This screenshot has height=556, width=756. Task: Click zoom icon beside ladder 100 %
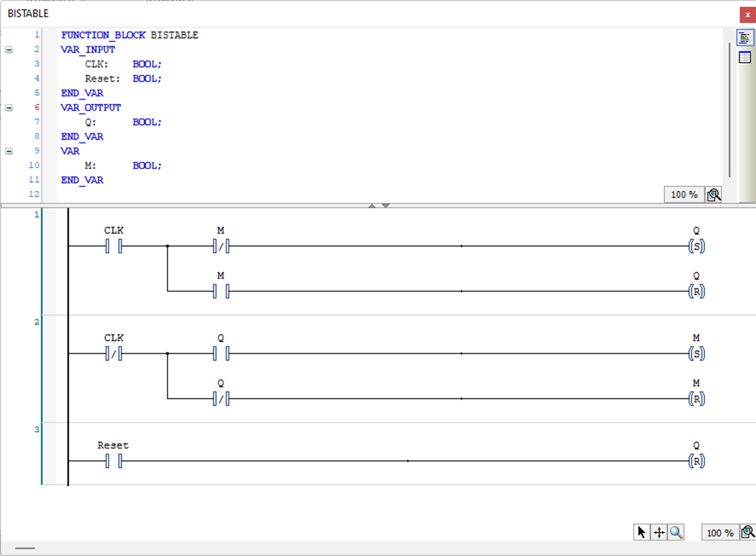pos(747,532)
